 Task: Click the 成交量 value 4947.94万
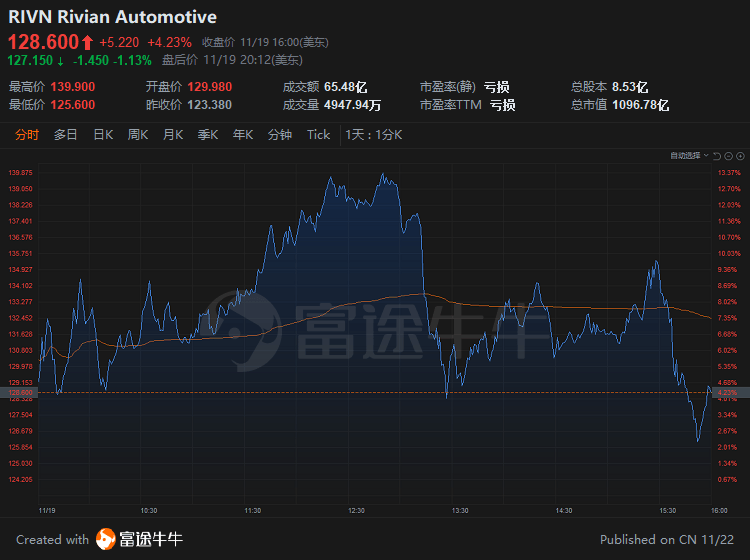tap(352, 105)
